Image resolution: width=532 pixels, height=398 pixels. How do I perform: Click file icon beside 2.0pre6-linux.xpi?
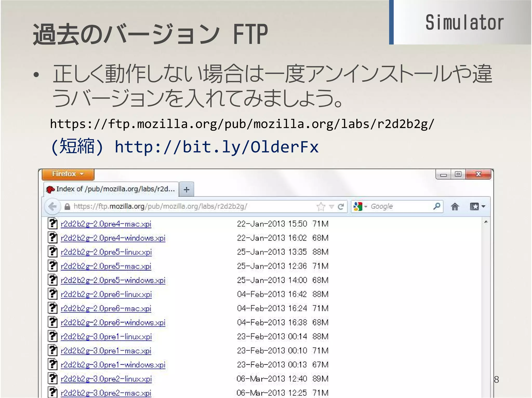tap(52, 294)
